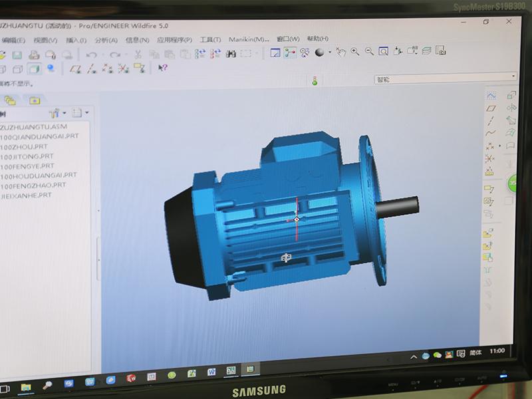Open the context-sensitive help pointer tool
Screen dimensions: 532x399
click(162, 68)
